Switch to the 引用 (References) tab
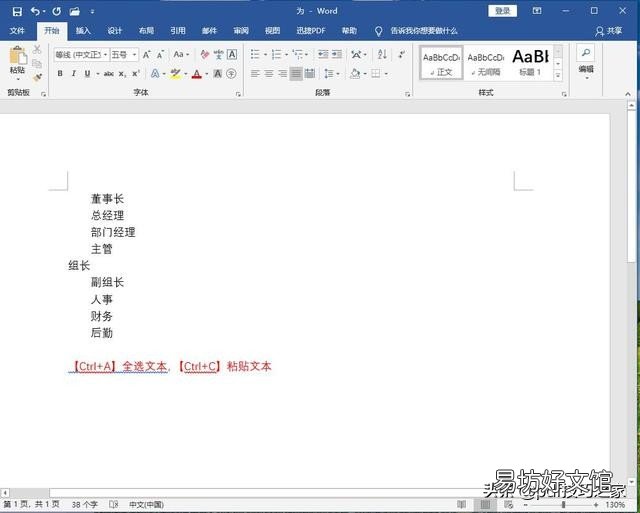This screenshot has width=640, height=513. click(178, 31)
